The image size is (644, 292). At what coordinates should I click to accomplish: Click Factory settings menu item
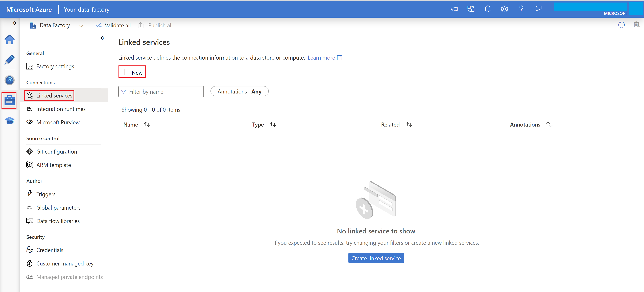55,66
